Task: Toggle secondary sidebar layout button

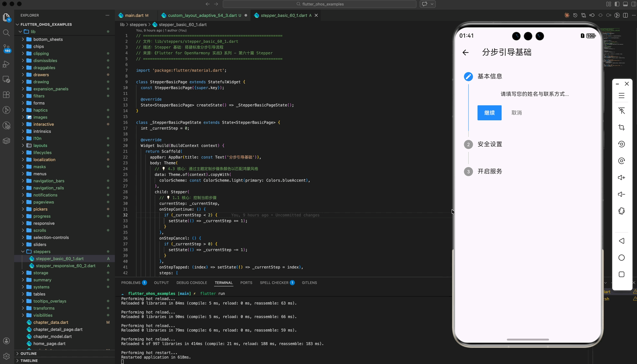Action: pyautogui.click(x=633, y=4)
